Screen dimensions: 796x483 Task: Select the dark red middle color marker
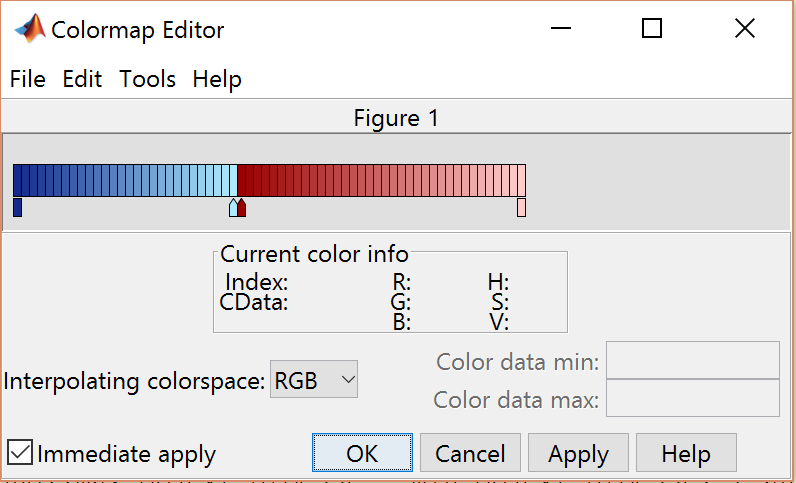pos(242,208)
